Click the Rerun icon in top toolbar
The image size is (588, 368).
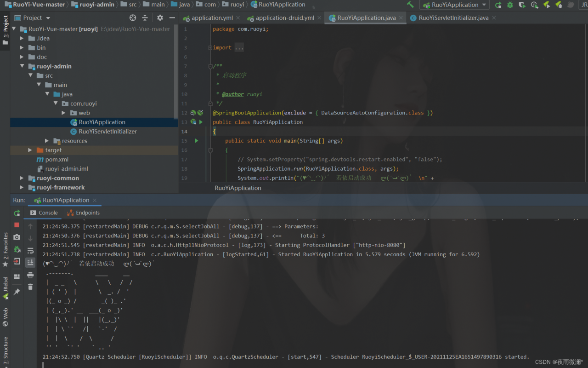(498, 5)
